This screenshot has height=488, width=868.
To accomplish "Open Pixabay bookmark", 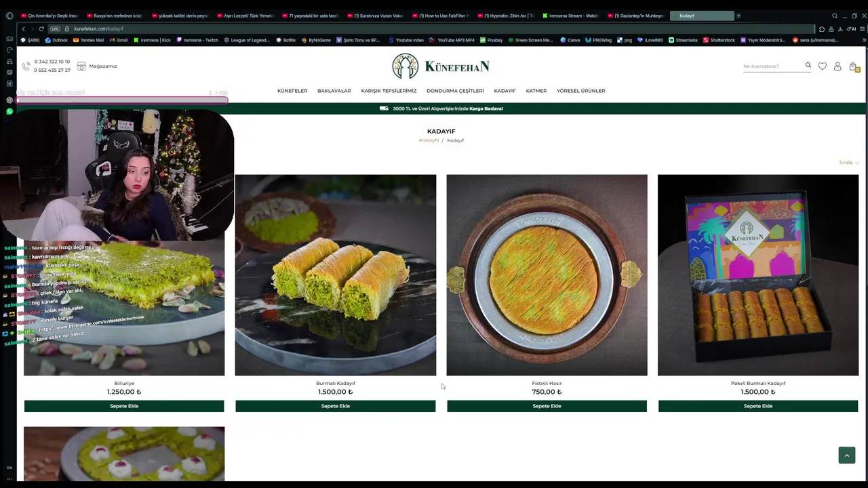I will pyautogui.click(x=492, y=40).
